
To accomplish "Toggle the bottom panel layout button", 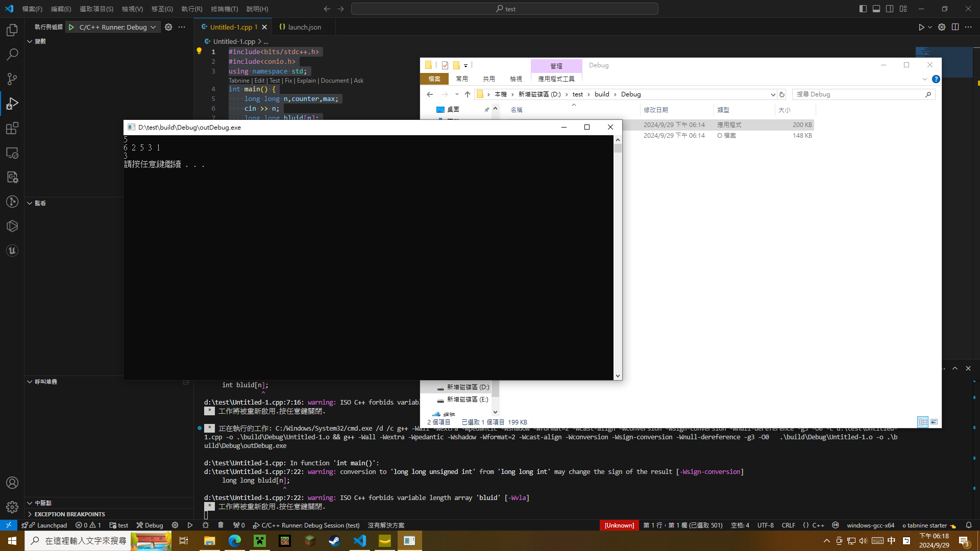I will click(876, 9).
